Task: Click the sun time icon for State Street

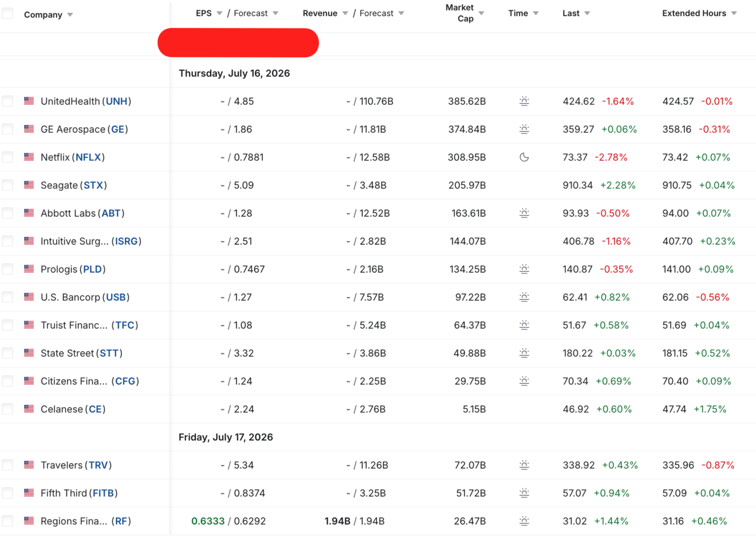Action: 524,353
